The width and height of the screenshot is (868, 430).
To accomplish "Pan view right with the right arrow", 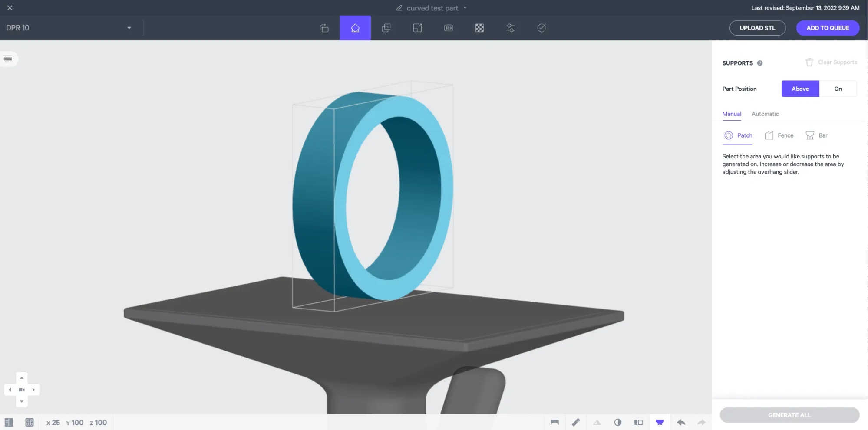I will click(33, 390).
